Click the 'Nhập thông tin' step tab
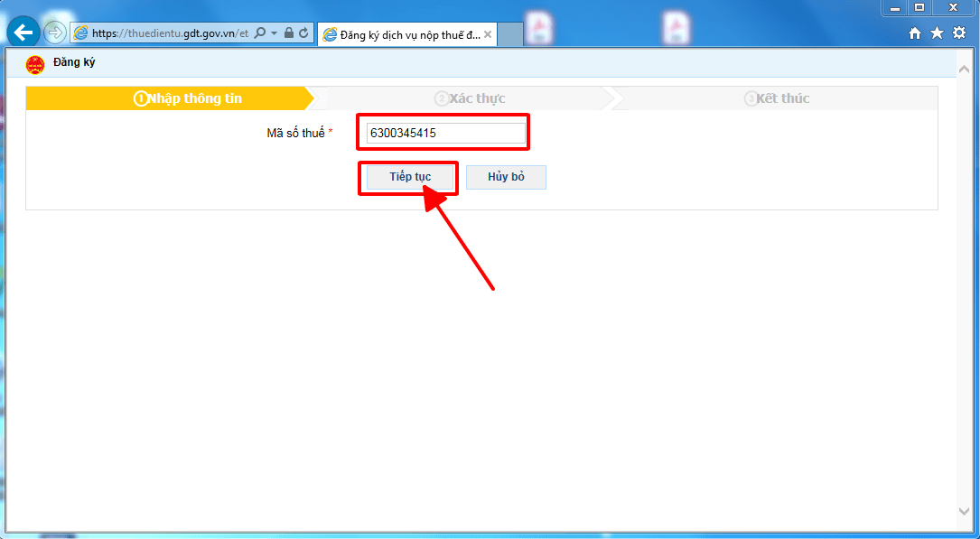Viewport: 980px width, 539px height. 188,98
